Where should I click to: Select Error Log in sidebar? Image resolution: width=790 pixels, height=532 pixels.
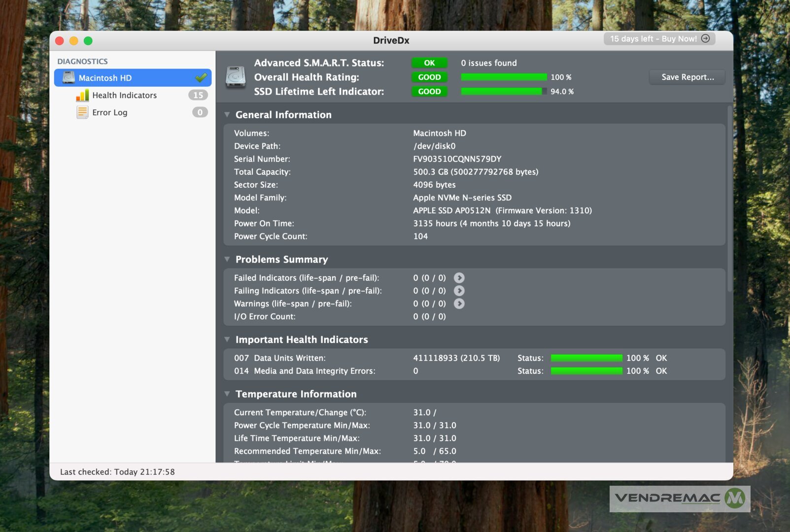pyautogui.click(x=109, y=112)
